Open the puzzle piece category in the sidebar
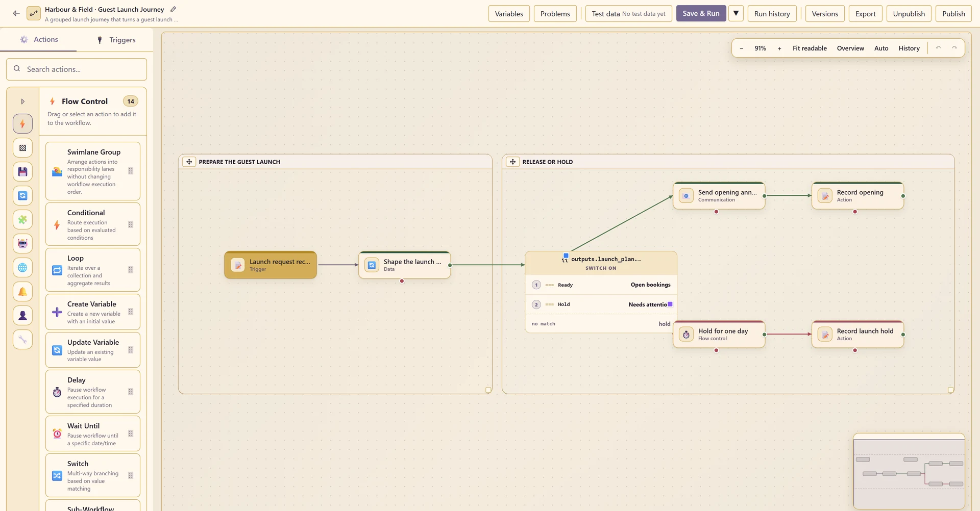The width and height of the screenshot is (980, 511). tap(22, 219)
